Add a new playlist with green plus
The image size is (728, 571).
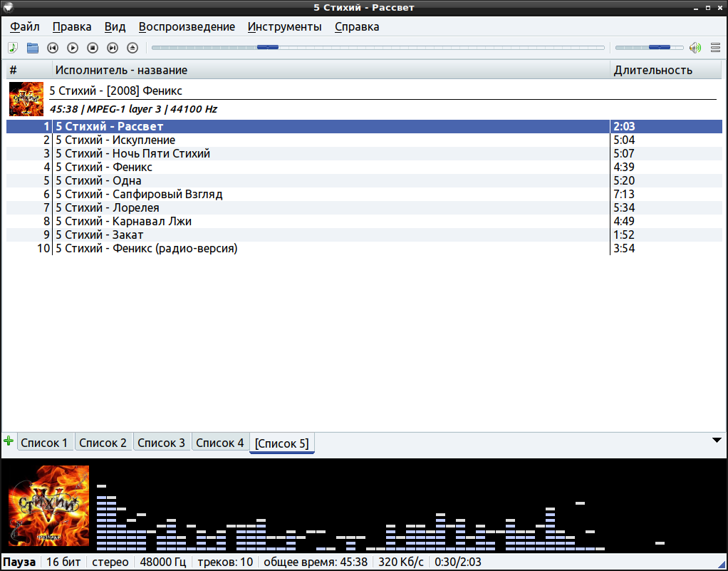point(9,441)
